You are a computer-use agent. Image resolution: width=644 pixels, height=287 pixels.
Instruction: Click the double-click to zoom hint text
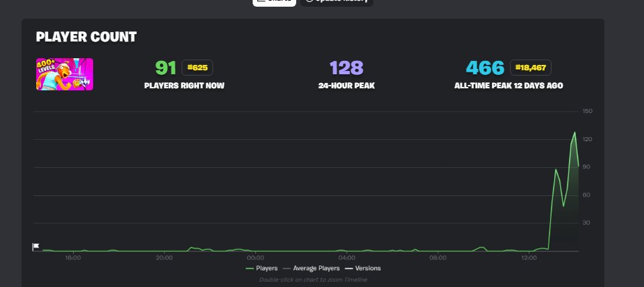click(313, 280)
